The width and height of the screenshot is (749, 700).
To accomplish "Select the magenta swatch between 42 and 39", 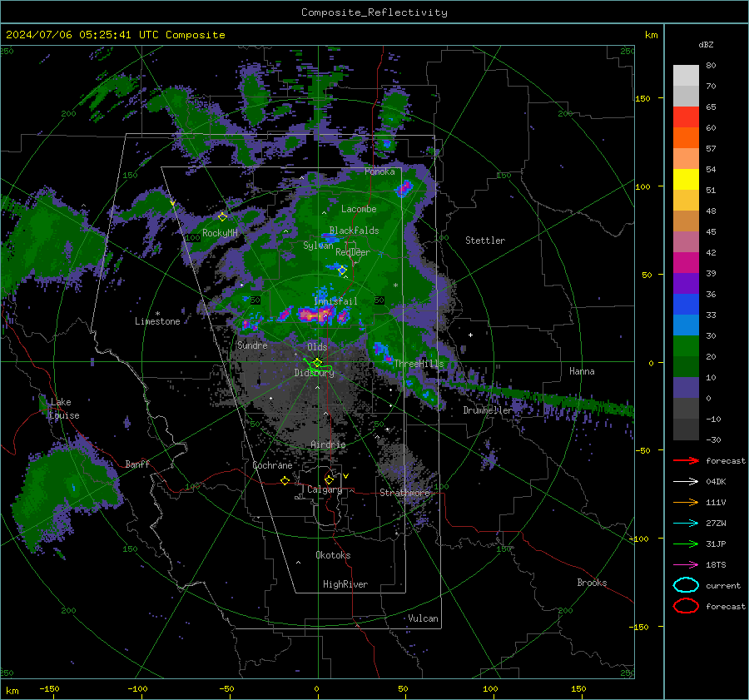I will pyautogui.click(x=686, y=262).
